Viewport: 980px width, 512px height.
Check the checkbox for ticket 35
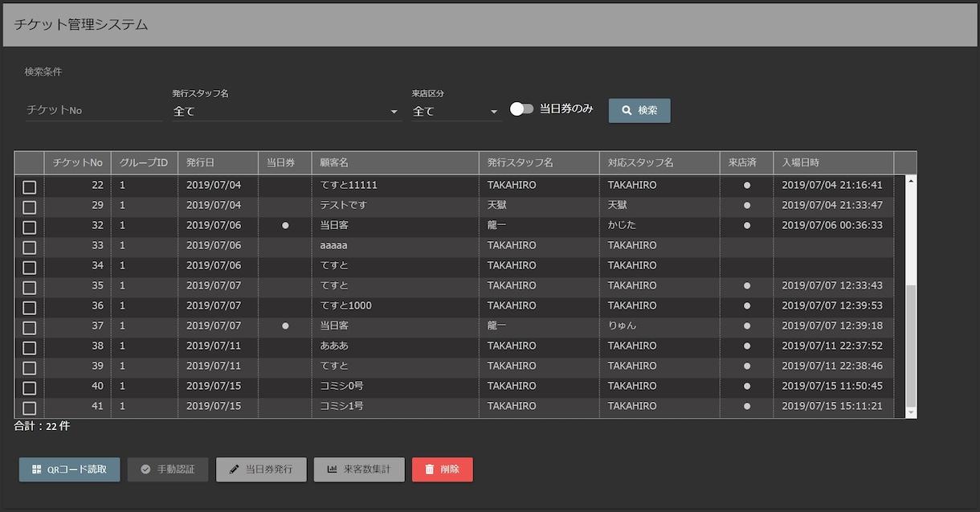(x=29, y=288)
